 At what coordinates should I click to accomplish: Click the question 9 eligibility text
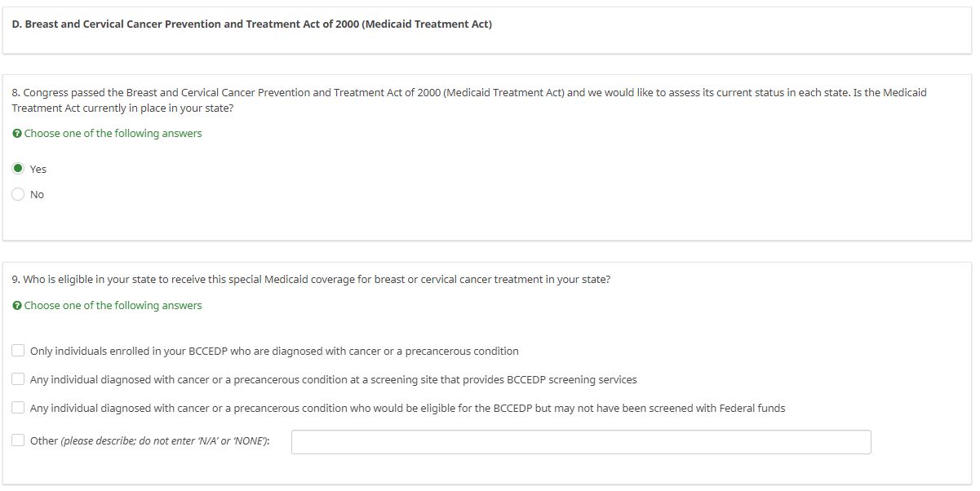(311, 280)
